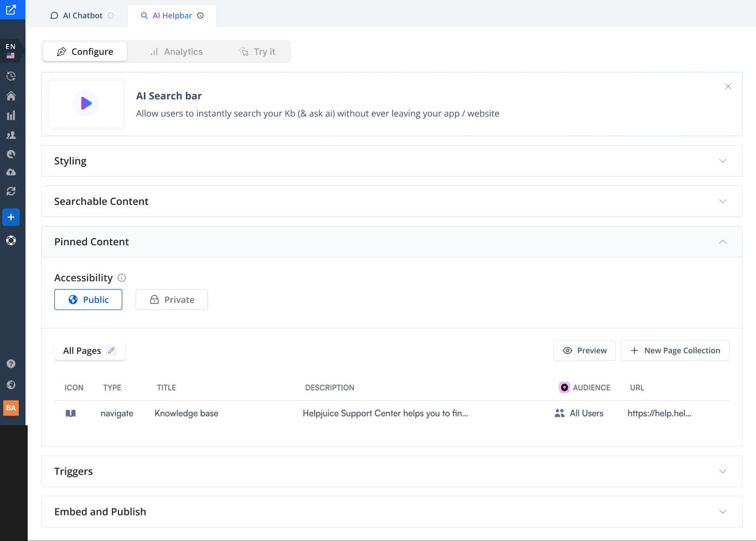Click the globe icon near sidebar bottom
The height and width of the screenshot is (541, 756).
(x=11, y=385)
